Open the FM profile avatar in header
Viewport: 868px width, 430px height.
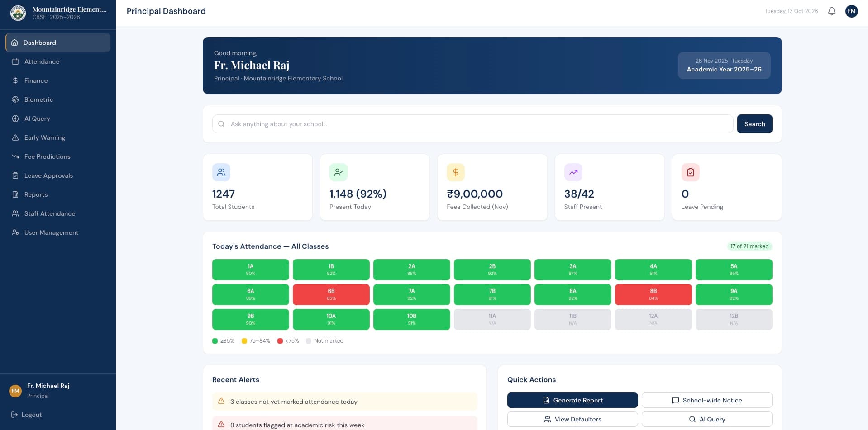click(x=851, y=11)
